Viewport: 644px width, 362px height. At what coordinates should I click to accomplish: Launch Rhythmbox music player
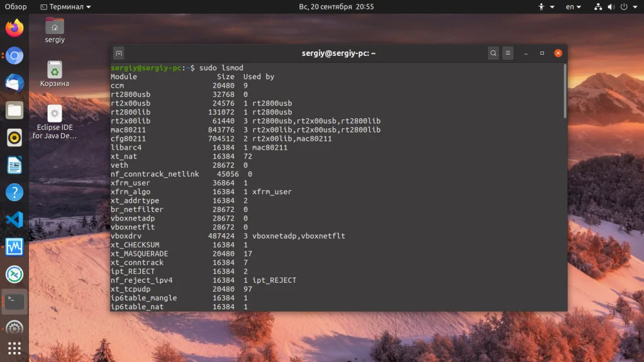14,138
